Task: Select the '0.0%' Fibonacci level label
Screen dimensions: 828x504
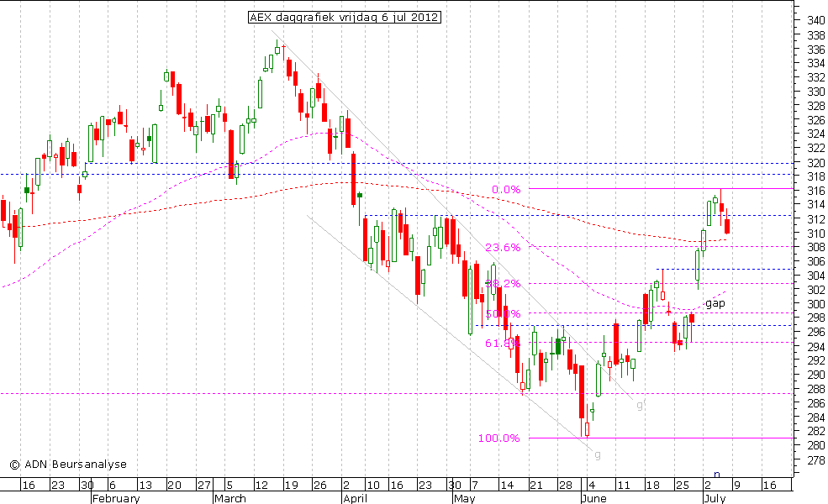Action: [506, 190]
